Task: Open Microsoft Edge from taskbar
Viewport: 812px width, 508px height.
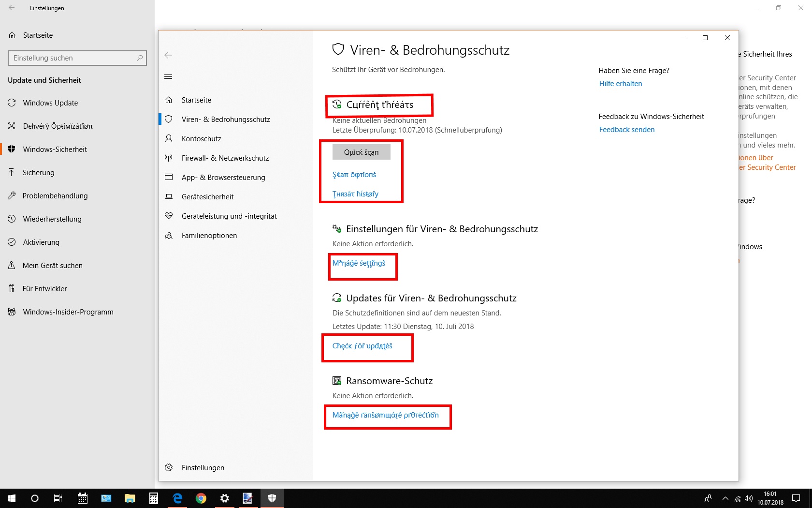Action: (x=177, y=498)
